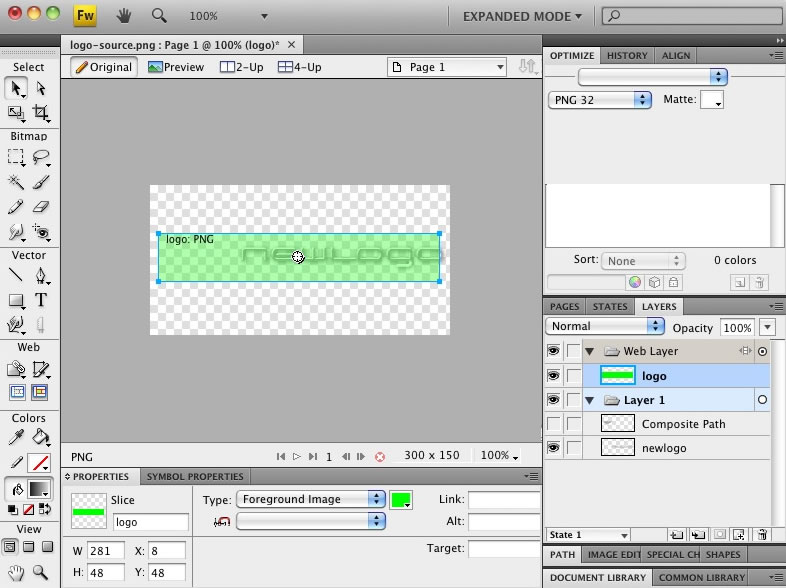Image resolution: width=786 pixels, height=588 pixels.
Task: Click the Zoom tool in View section
Action: click(41, 573)
